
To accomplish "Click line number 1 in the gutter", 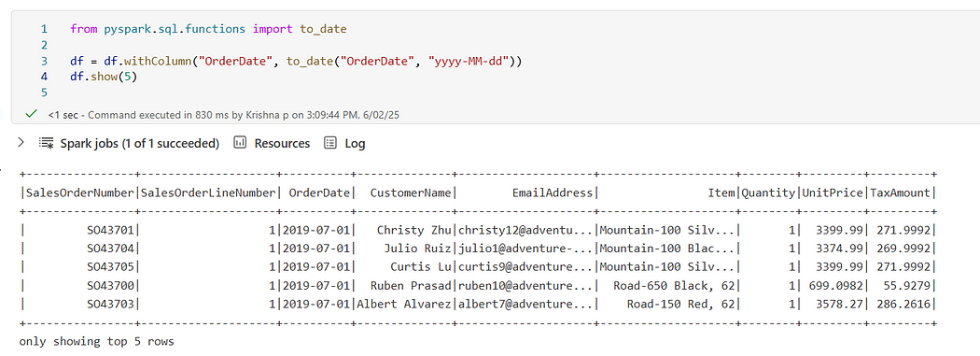I will click(44, 29).
